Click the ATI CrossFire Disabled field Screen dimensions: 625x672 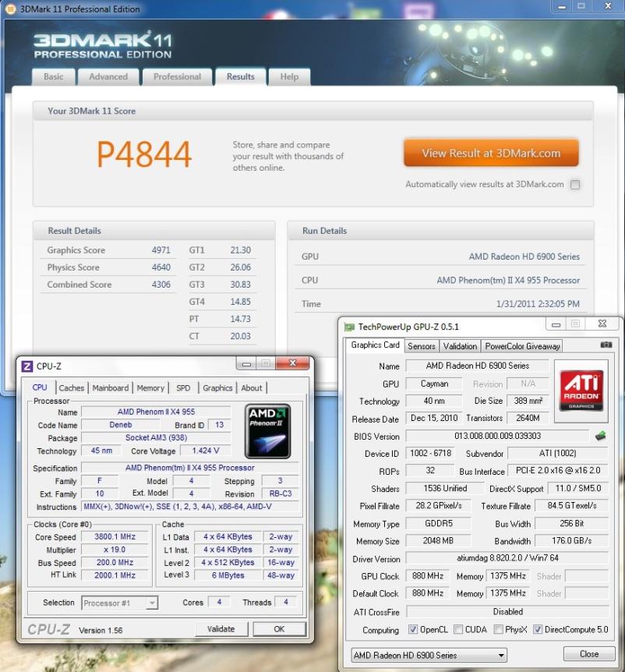(507, 611)
